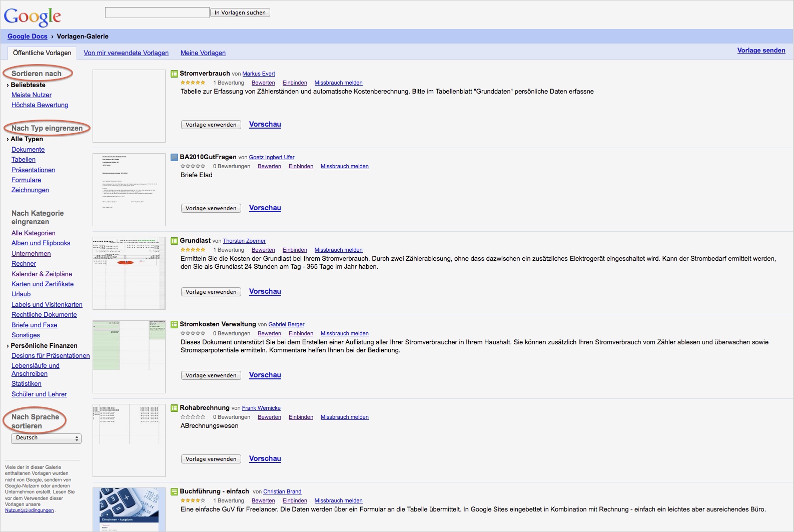Open Meine Vorlagen tab
This screenshot has width=794, height=532.
click(203, 53)
